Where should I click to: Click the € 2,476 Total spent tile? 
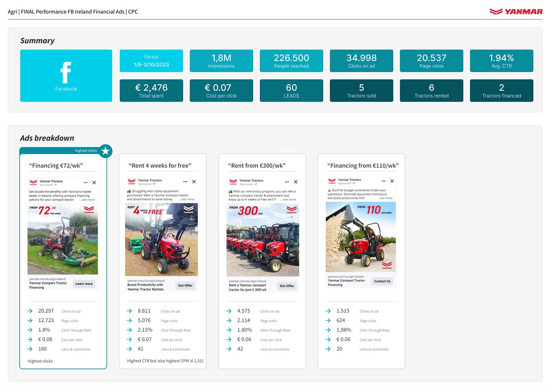pyautogui.click(x=151, y=91)
